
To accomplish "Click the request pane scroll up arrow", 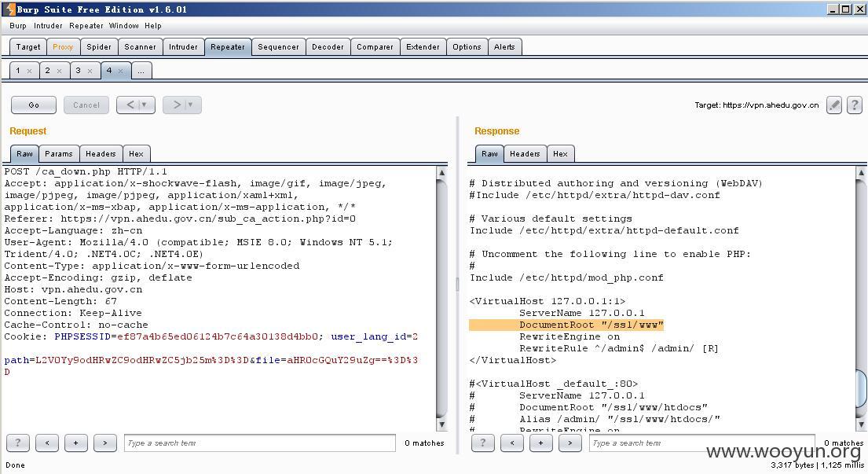I will [x=441, y=172].
